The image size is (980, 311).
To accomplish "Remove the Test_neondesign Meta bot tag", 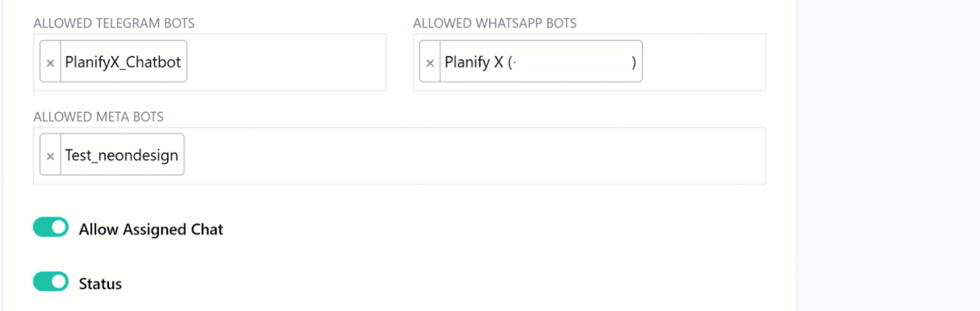I will coord(50,156).
